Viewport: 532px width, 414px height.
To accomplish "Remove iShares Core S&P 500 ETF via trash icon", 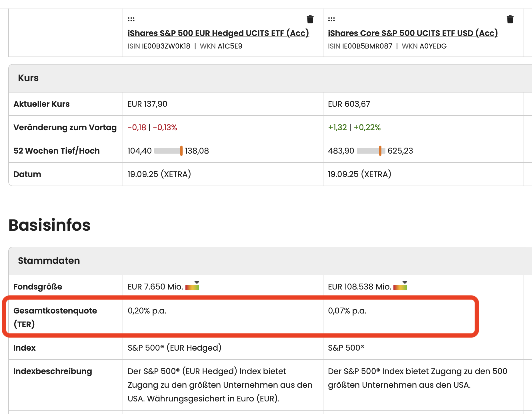I will pyautogui.click(x=510, y=19).
